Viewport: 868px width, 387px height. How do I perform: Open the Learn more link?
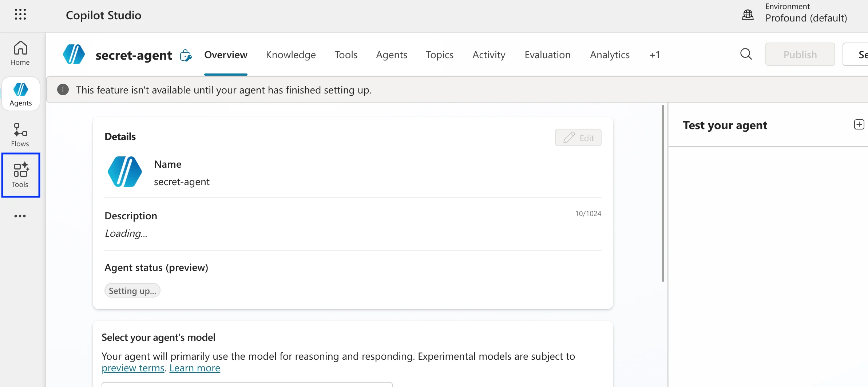click(195, 368)
